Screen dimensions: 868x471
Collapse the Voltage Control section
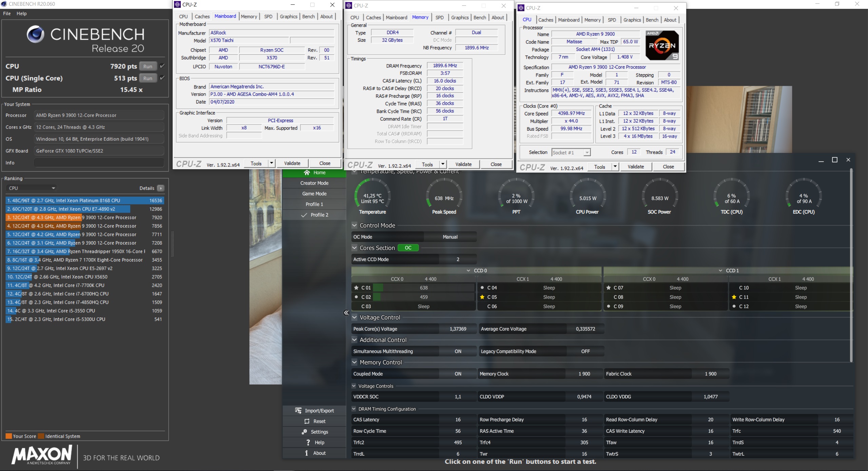pyautogui.click(x=354, y=317)
